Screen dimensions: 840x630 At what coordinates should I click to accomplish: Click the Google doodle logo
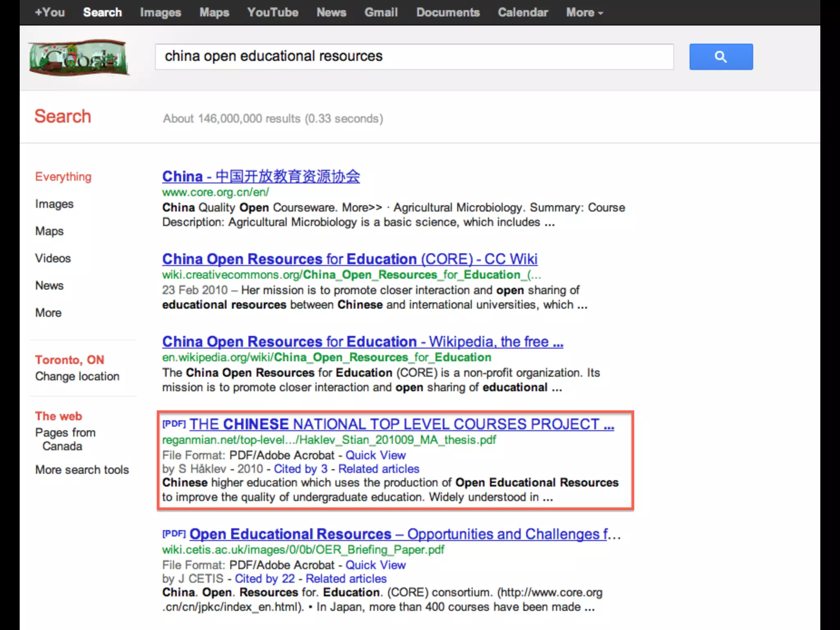[x=79, y=58]
